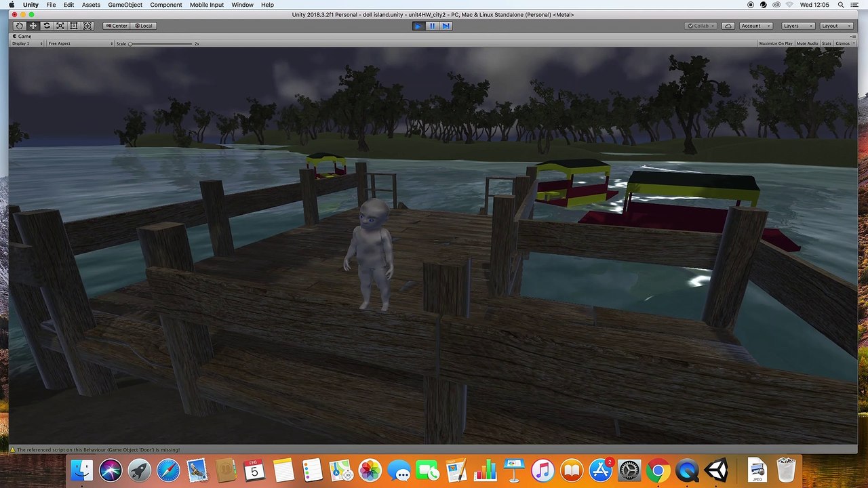Image resolution: width=868 pixels, height=488 pixels.
Task: Open Calendar in the dock
Action: click(x=254, y=470)
